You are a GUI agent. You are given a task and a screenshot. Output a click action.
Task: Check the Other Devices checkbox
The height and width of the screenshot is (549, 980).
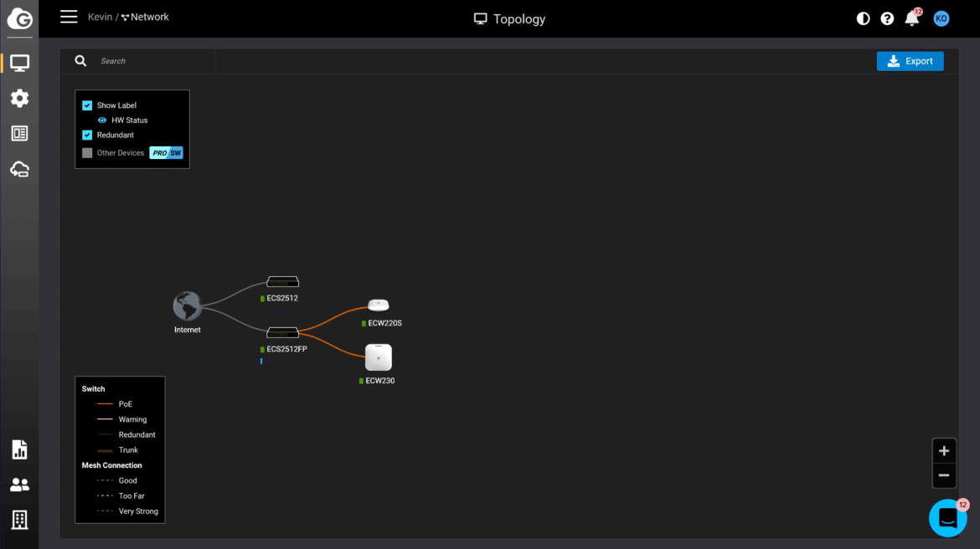[87, 153]
